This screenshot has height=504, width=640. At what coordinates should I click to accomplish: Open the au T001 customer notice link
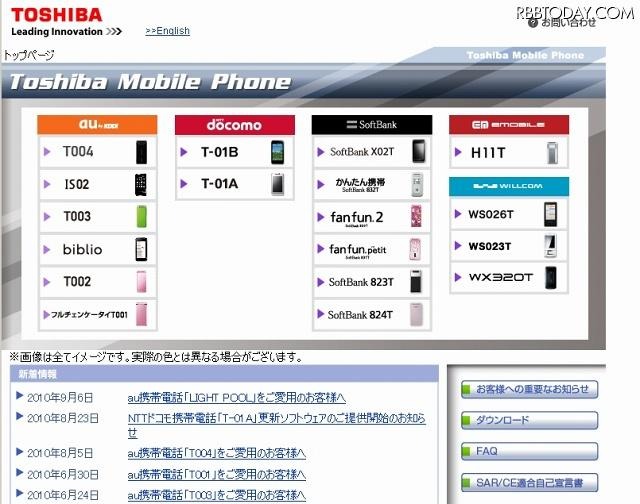217,474
